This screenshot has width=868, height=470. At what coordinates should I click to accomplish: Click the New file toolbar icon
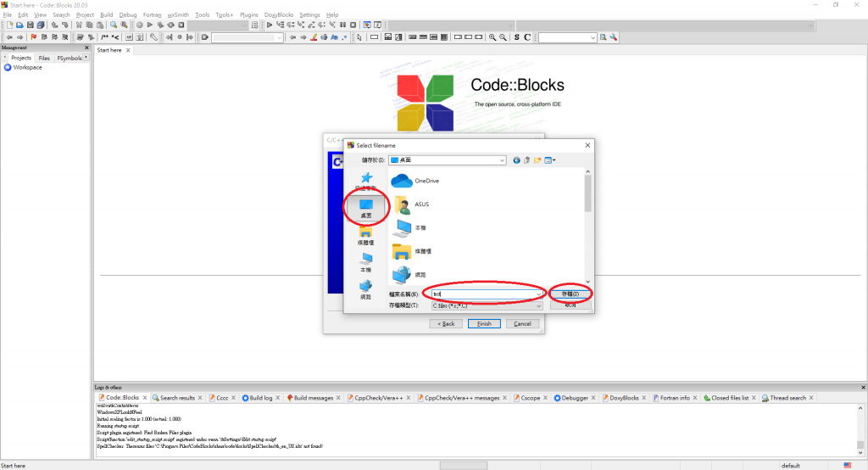coord(9,25)
